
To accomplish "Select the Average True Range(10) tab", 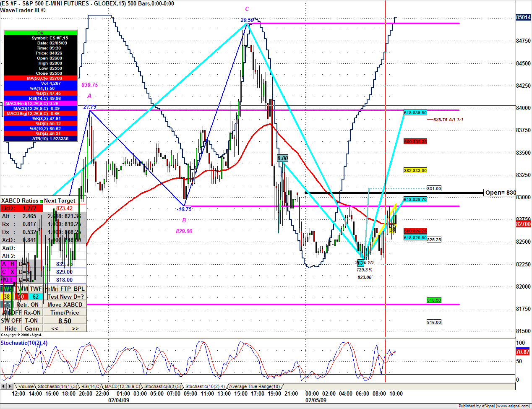I will click(x=254, y=386).
